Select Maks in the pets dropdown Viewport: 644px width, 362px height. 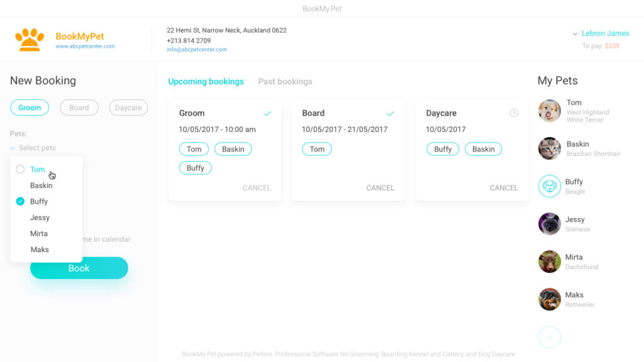40,250
